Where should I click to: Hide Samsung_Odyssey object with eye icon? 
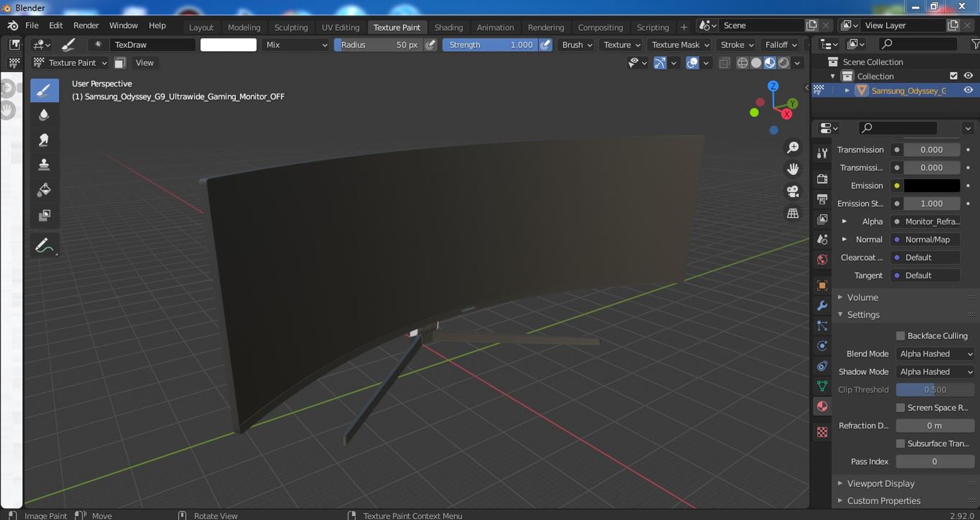click(968, 90)
